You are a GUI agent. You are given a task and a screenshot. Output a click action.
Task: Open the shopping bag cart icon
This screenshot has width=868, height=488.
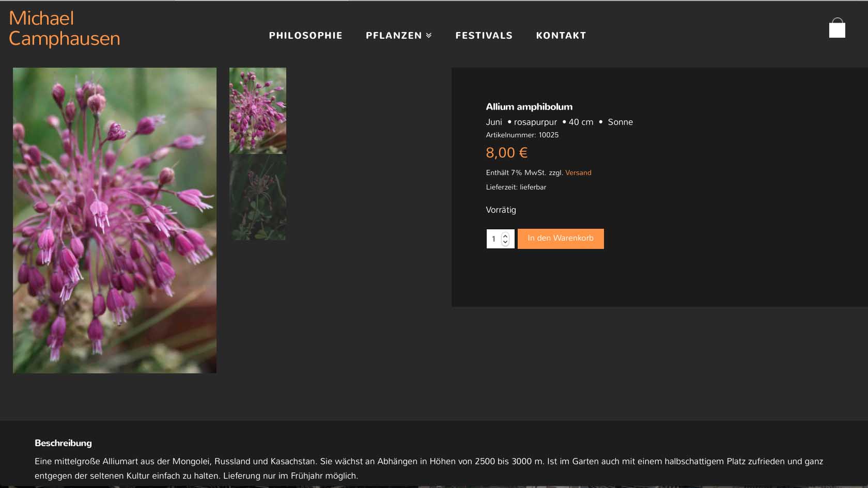click(837, 28)
